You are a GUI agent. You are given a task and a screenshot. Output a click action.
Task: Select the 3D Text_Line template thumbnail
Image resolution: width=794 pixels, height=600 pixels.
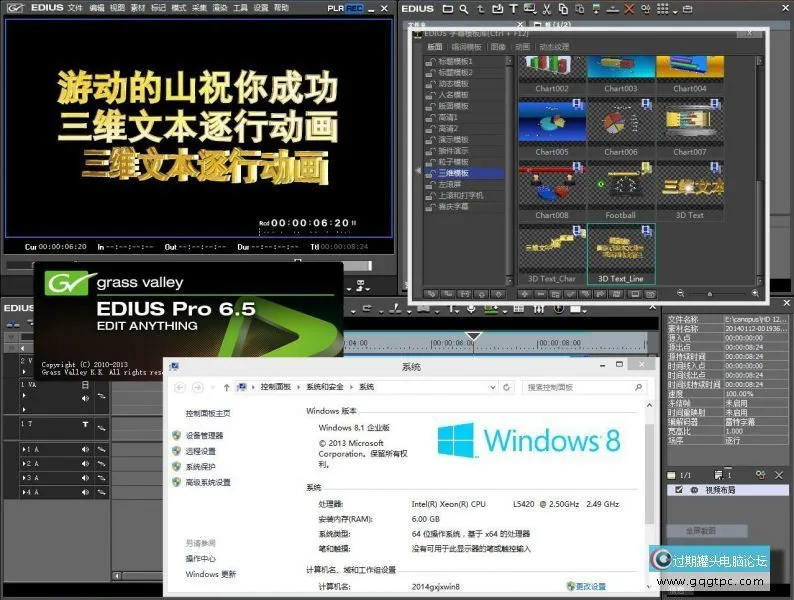pos(621,254)
